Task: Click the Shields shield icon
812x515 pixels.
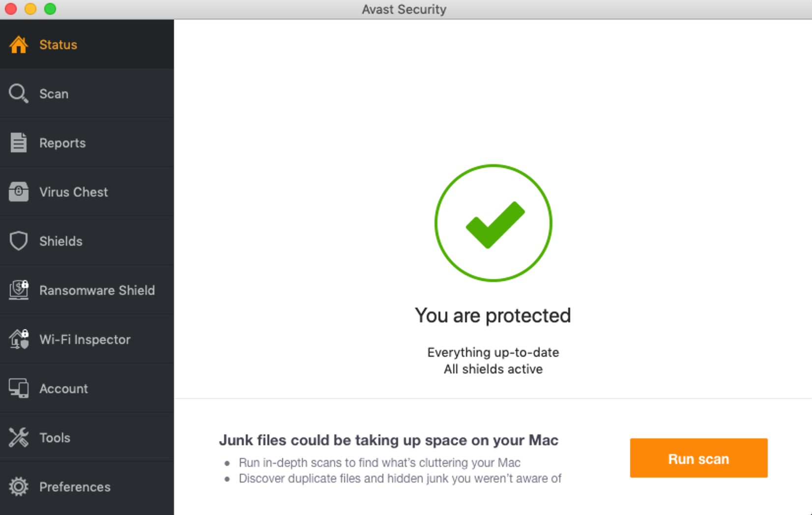Action: coord(19,241)
